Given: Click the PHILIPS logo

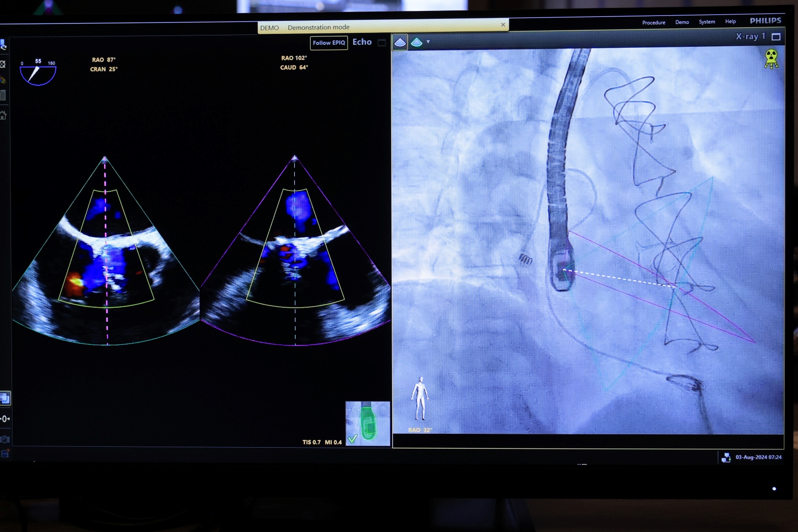Looking at the screenshot, I should [766, 20].
